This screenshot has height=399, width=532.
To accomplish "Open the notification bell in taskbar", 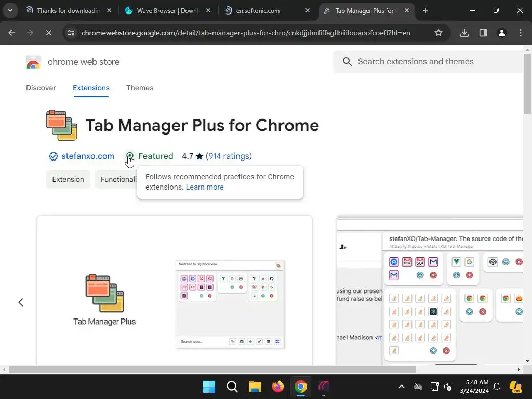I will pyautogui.click(x=497, y=387).
